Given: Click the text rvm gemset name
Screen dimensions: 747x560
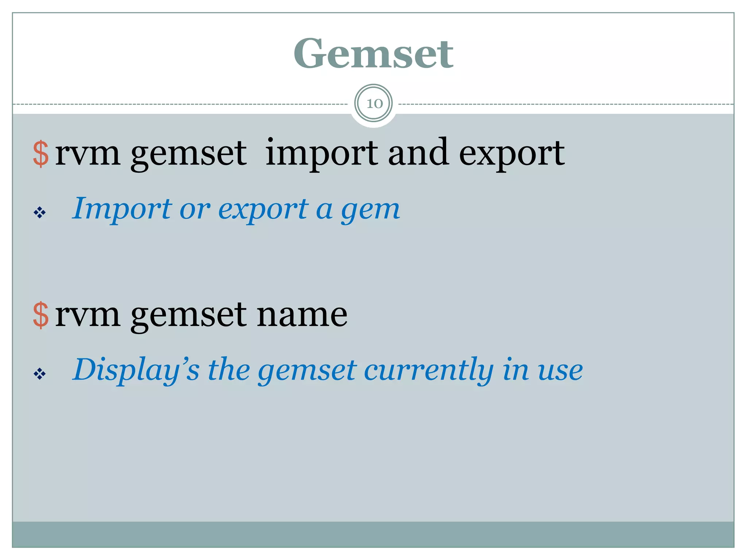Looking at the screenshot, I should click(201, 315).
